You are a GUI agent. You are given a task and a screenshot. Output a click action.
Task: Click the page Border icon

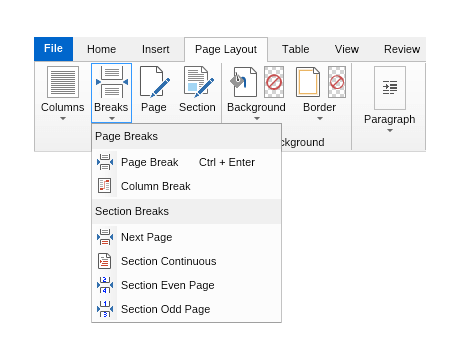coord(308,82)
